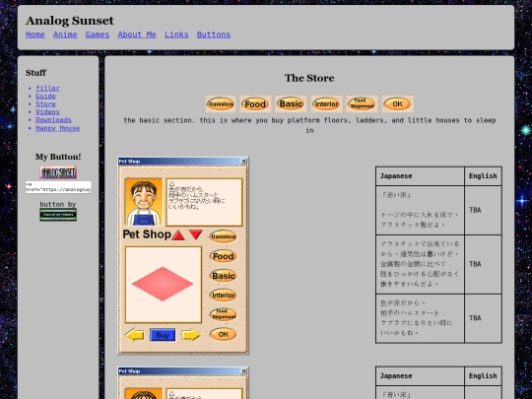532x399 pixels.
Task: Click Interior button inside the first Pet Shop window
Action: click(x=223, y=296)
